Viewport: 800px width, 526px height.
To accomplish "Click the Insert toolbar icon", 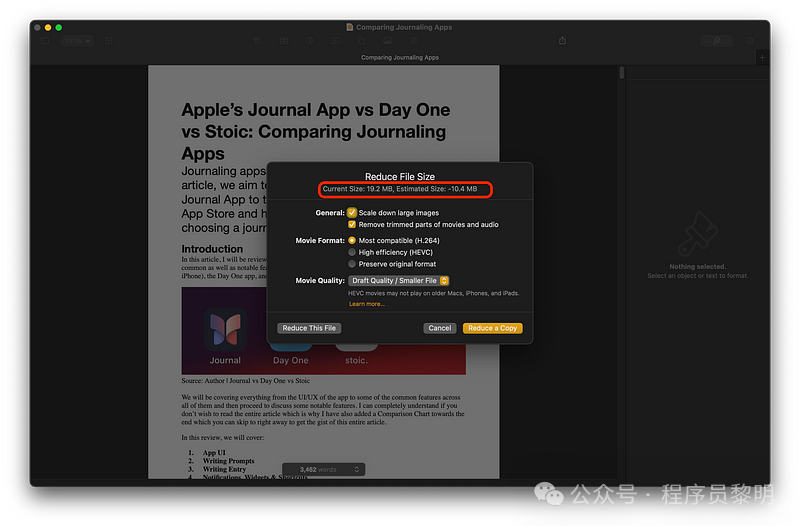I will pos(257,41).
